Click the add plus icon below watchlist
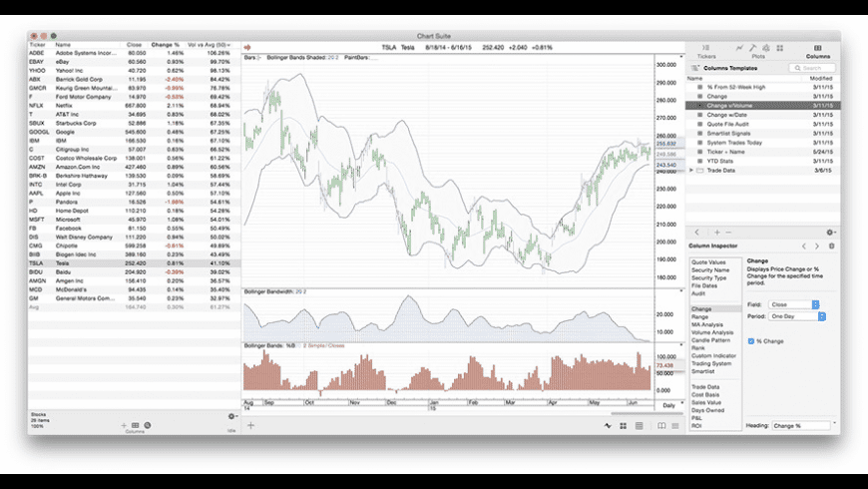 click(x=124, y=425)
